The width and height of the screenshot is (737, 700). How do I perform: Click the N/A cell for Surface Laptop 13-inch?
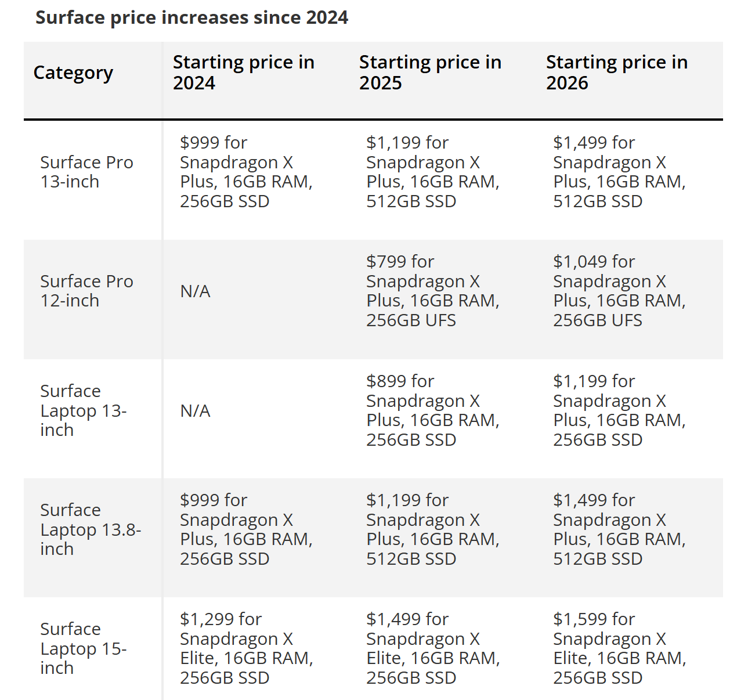click(x=195, y=411)
